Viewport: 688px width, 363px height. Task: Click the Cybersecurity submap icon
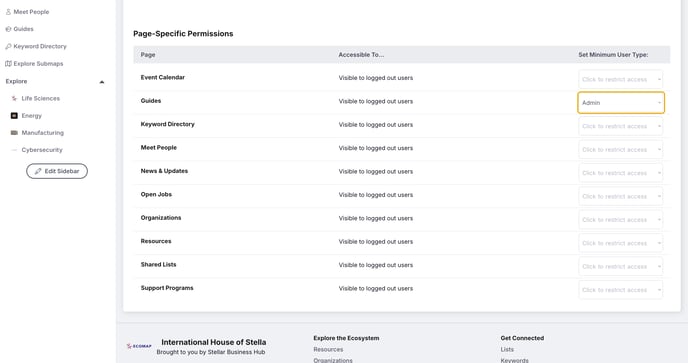(14, 150)
